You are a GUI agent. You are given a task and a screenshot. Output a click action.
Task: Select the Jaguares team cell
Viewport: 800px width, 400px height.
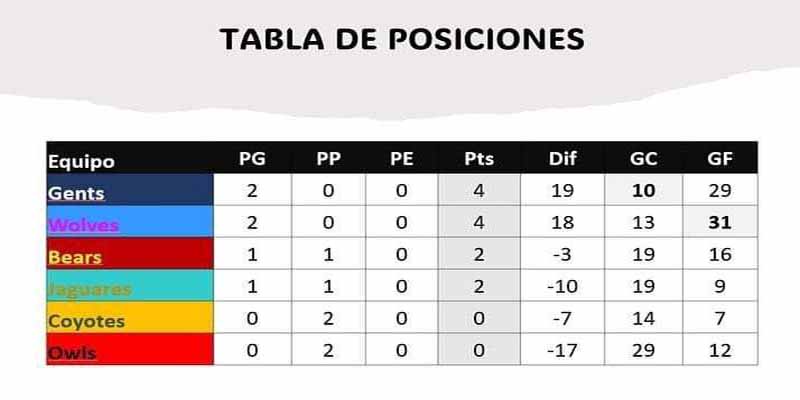click(x=130, y=285)
